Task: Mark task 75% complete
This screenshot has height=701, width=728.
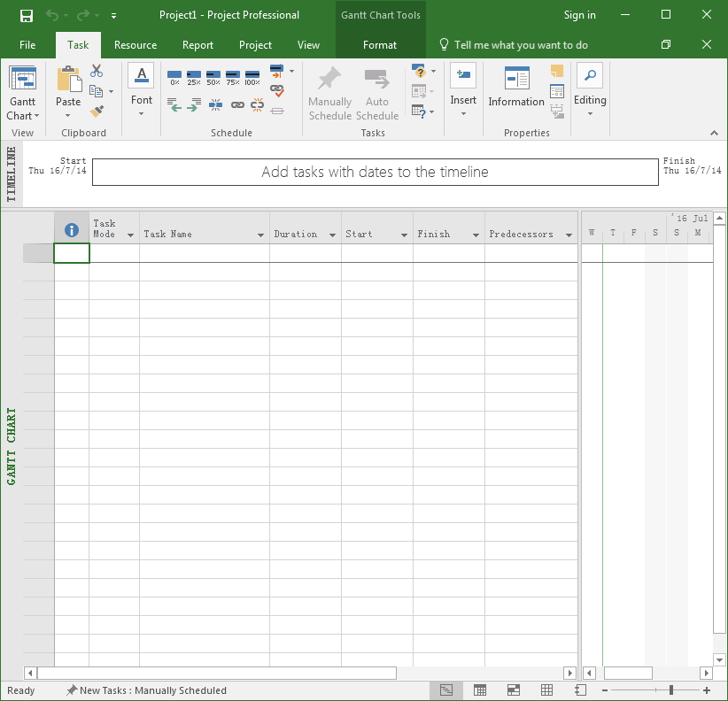Action: point(233,78)
